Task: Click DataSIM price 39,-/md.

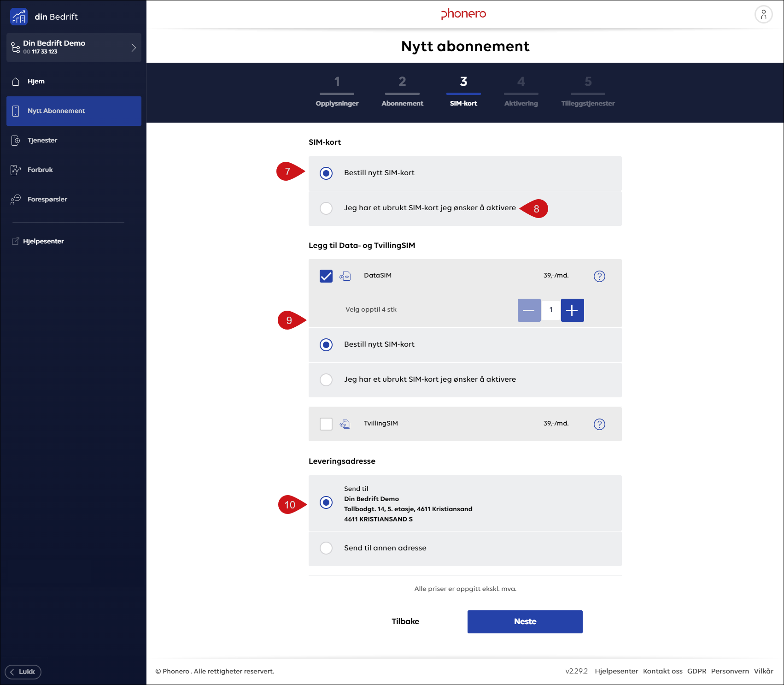Action: click(556, 276)
